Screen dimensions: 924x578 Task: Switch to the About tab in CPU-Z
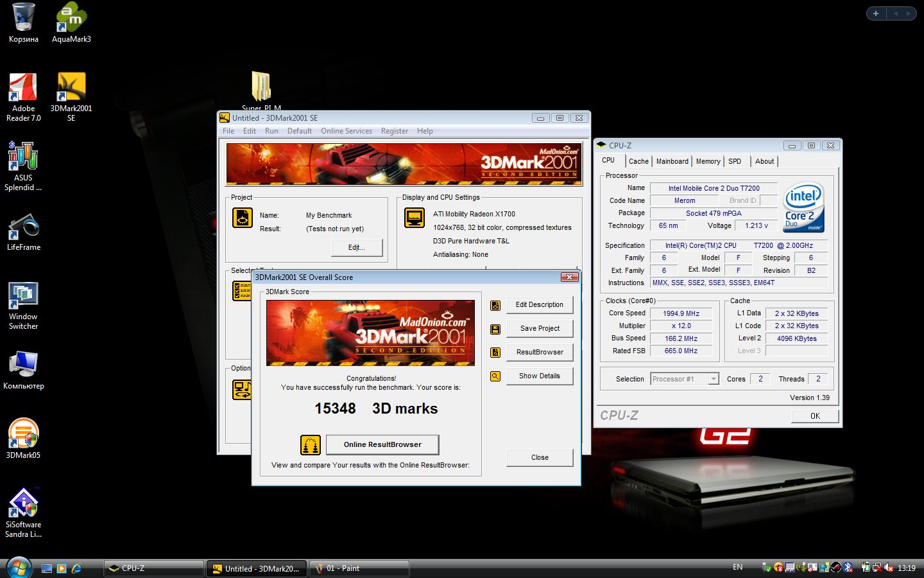tap(764, 161)
